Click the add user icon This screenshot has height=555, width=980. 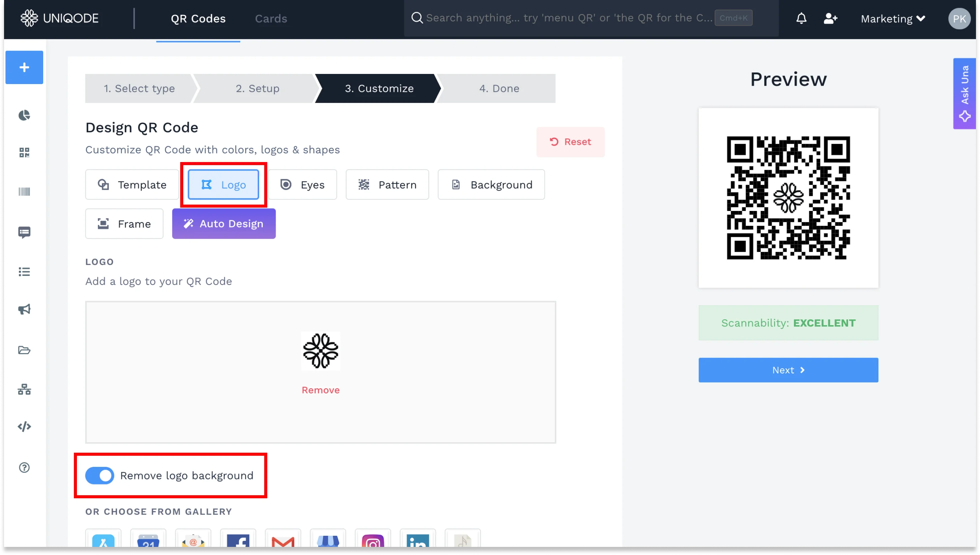click(830, 18)
